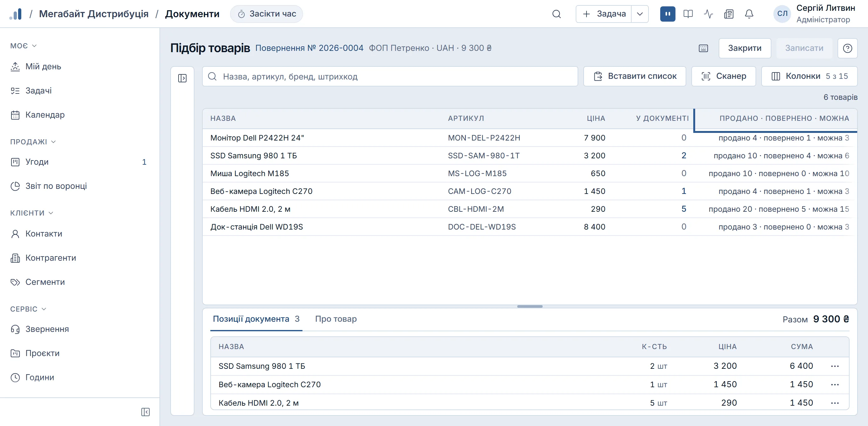
Task: Click the product search input field
Action: [x=390, y=76]
